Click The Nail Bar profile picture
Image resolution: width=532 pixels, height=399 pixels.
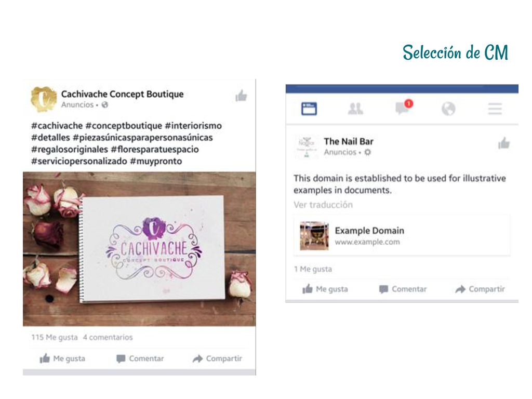[307, 147]
